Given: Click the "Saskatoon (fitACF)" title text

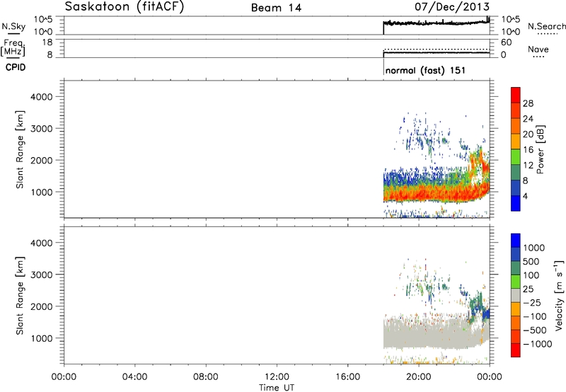Looking at the screenshot, I should tap(125, 7).
